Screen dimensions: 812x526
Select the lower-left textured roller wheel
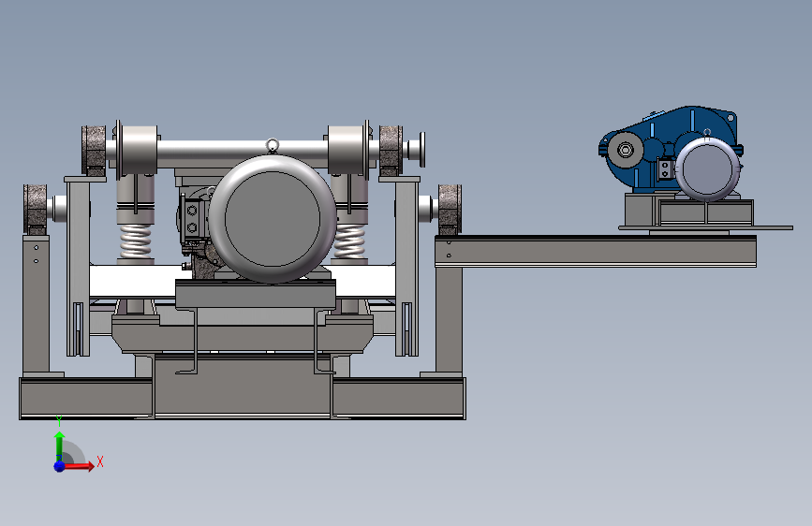point(36,209)
